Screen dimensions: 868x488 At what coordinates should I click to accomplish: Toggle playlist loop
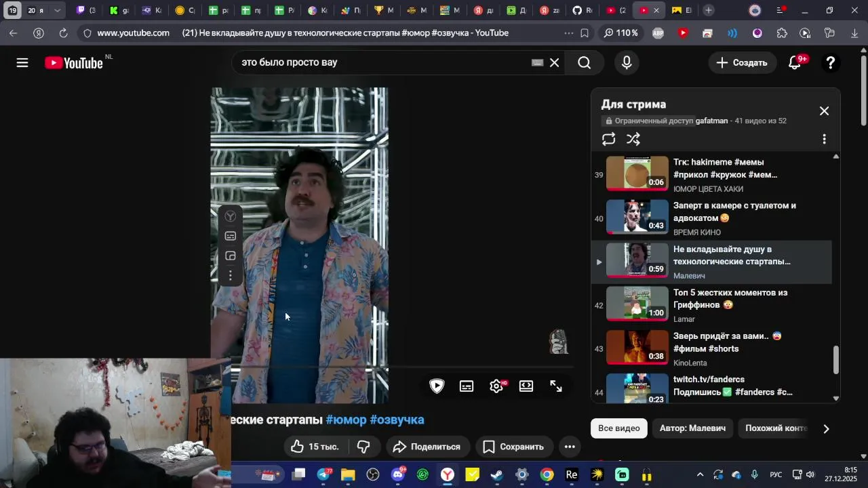click(x=608, y=139)
